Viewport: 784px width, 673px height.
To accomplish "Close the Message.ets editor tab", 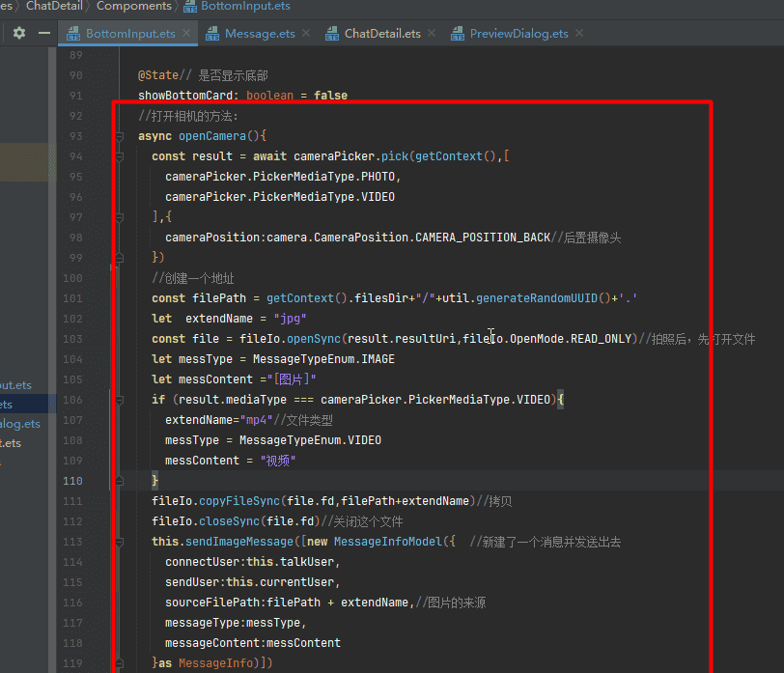I will 306,33.
